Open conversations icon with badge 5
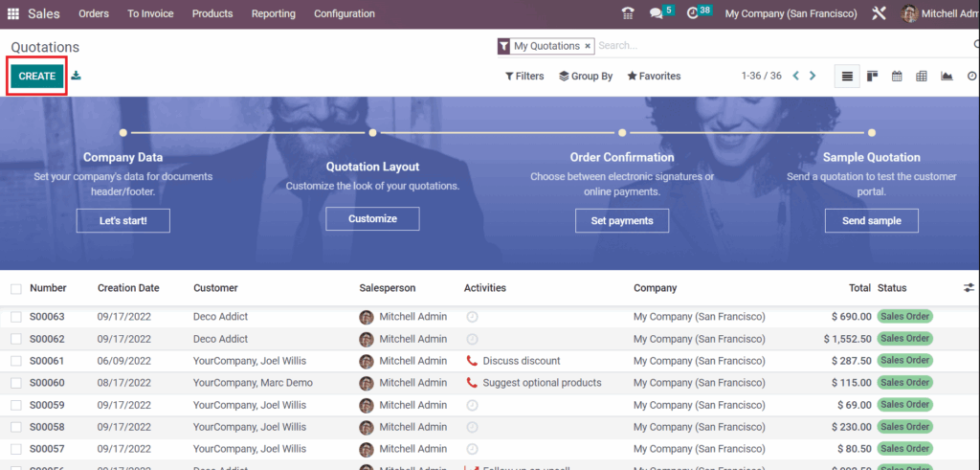Screen dimensions: 980x470 coord(657,13)
